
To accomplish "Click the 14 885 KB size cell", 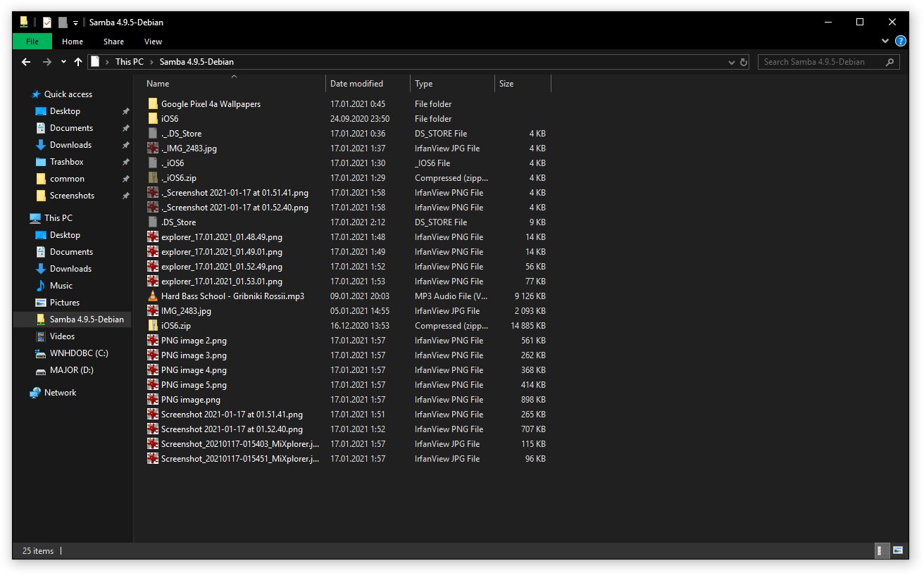I will click(x=528, y=326).
